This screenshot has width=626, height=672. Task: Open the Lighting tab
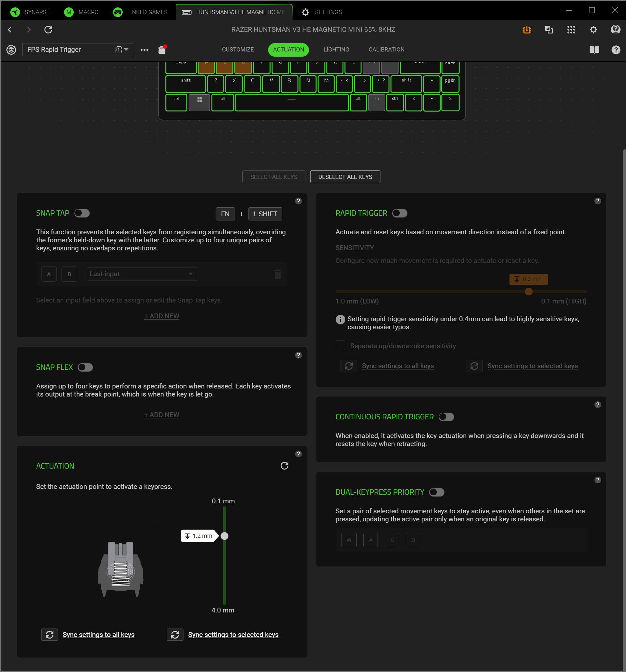tap(336, 50)
